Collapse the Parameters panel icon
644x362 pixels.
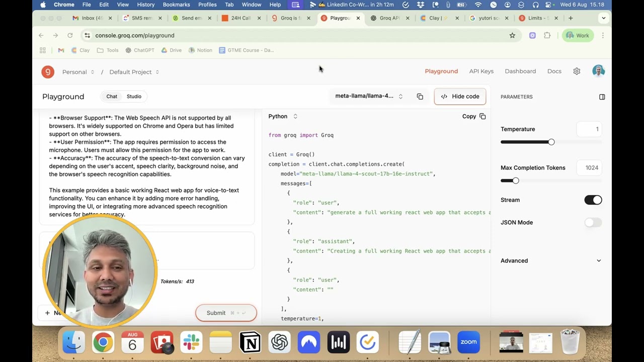click(602, 97)
